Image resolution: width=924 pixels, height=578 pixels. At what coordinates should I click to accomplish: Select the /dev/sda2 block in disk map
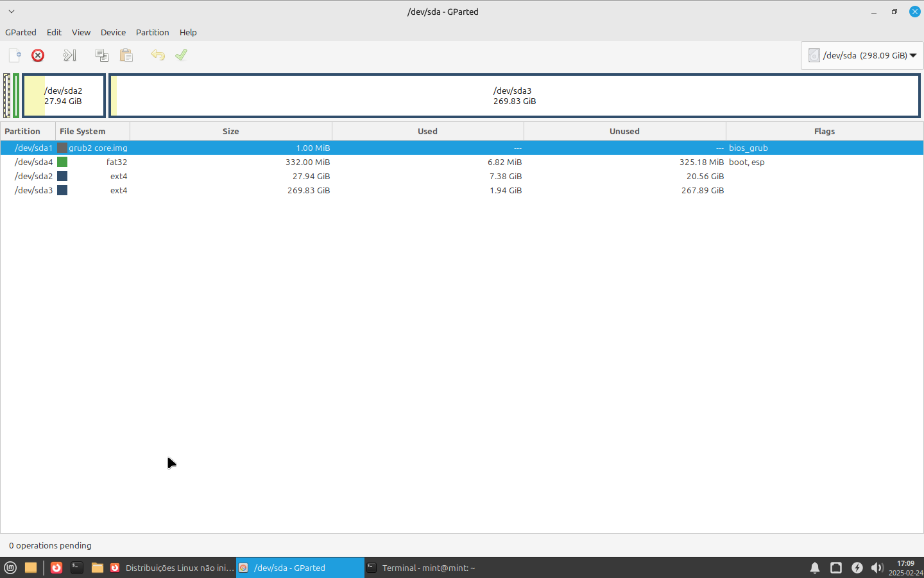click(64, 96)
